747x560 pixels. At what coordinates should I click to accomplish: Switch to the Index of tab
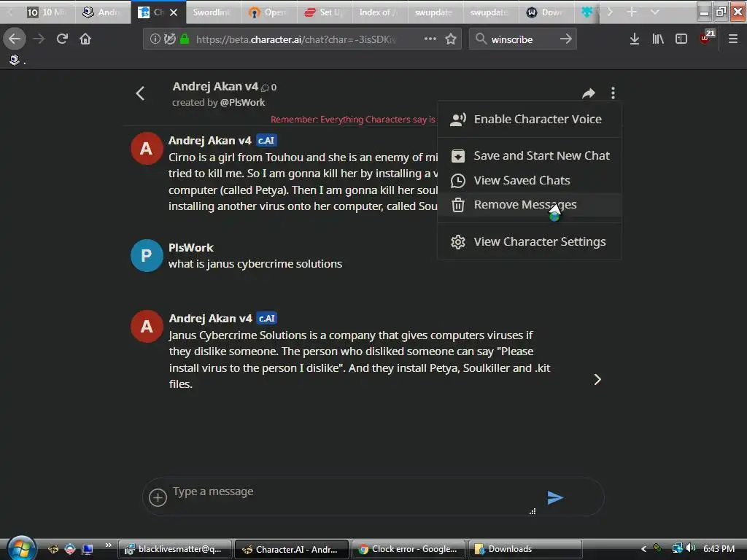[379, 12]
